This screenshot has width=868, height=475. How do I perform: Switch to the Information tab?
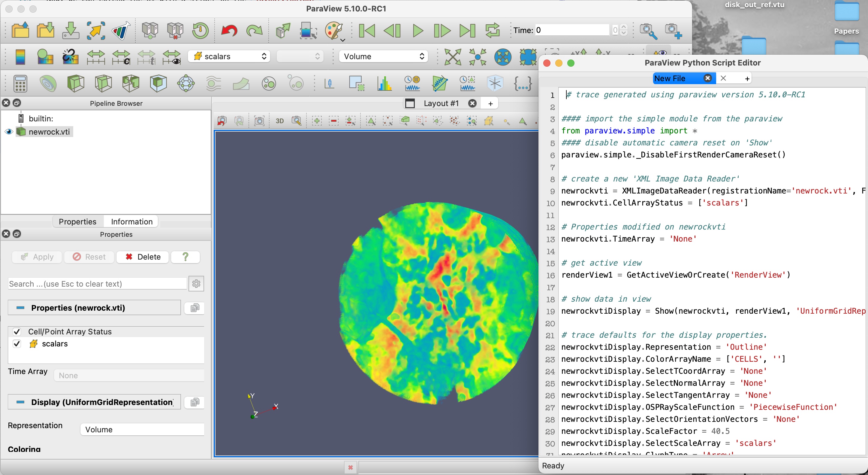(x=132, y=222)
